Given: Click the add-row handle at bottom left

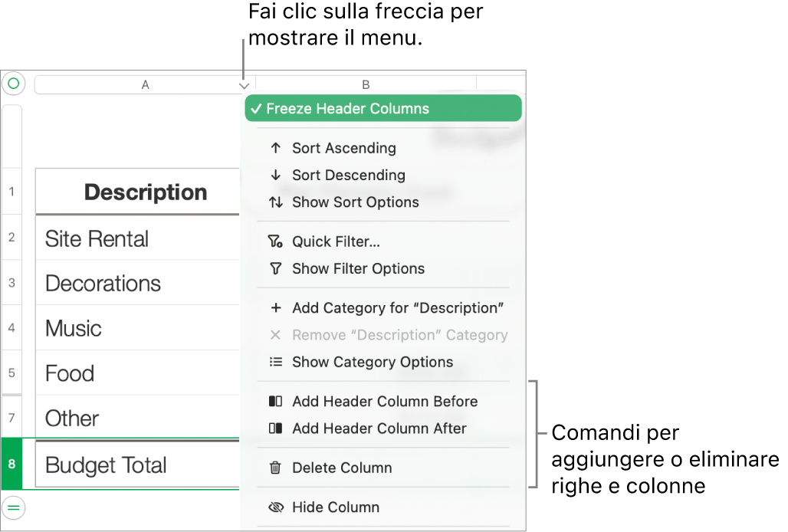Looking at the screenshot, I should click(x=14, y=507).
